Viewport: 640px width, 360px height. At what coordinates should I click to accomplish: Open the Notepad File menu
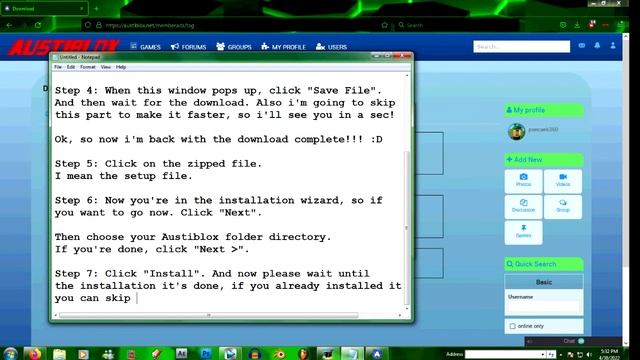pyautogui.click(x=58, y=67)
